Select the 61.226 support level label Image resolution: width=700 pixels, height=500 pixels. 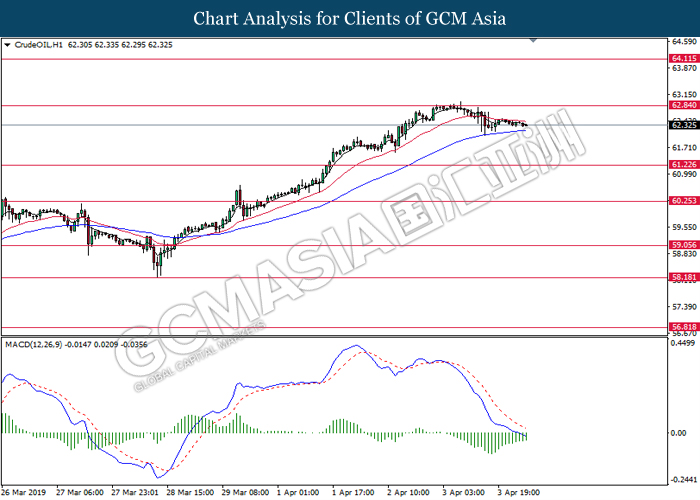[x=683, y=165]
